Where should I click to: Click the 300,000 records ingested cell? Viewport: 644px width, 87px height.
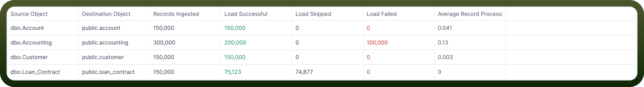pyautogui.click(x=164, y=43)
